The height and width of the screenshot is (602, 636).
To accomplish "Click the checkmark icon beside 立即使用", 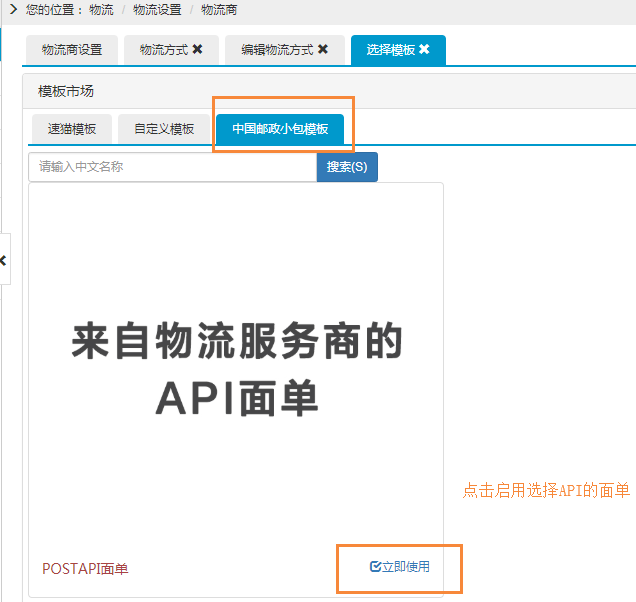I will (375, 566).
